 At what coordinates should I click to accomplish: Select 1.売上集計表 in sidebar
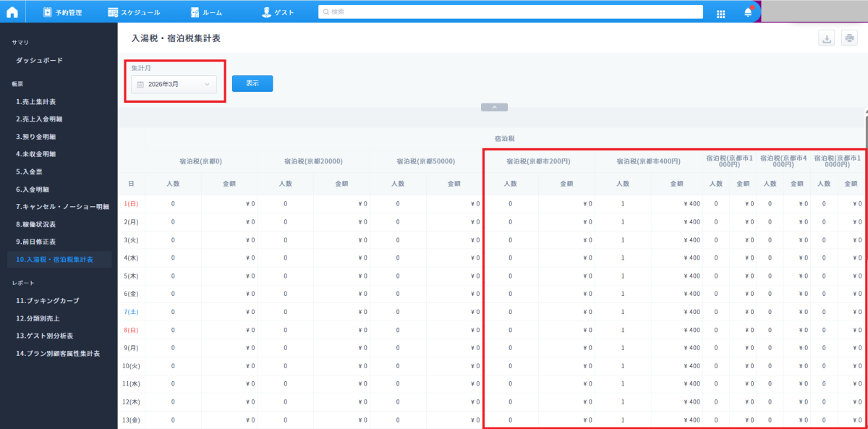click(36, 102)
